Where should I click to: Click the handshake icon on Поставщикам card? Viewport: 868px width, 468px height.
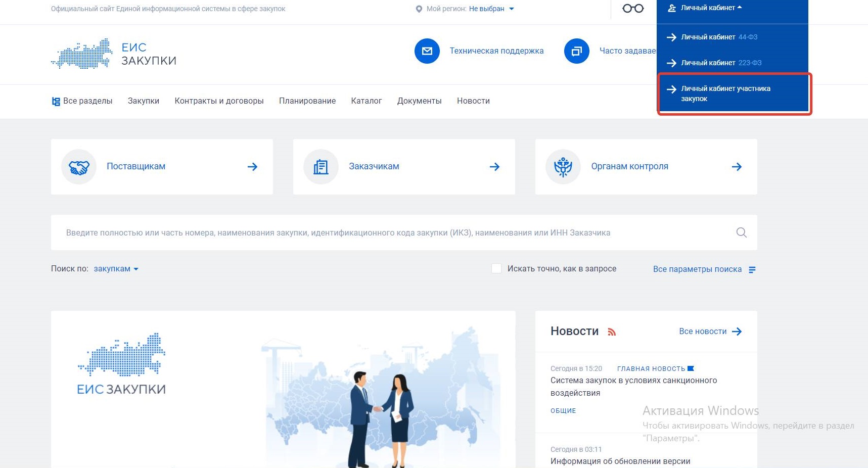coord(79,167)
